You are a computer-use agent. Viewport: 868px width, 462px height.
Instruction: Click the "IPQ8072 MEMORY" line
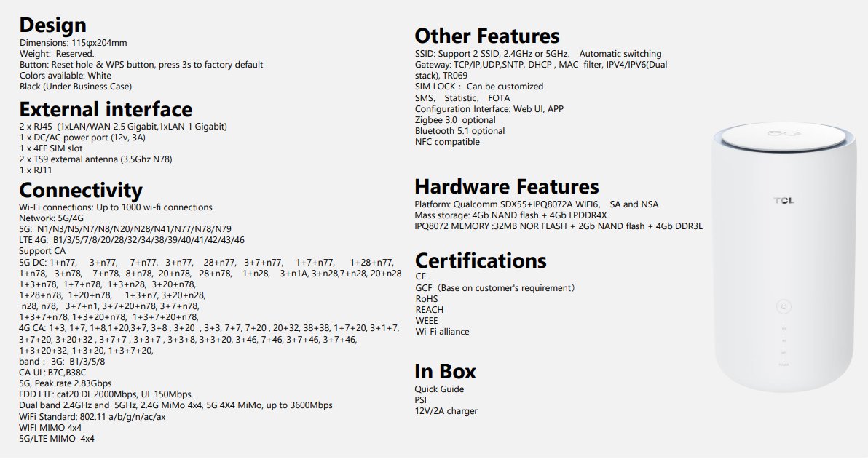point(559,226)
